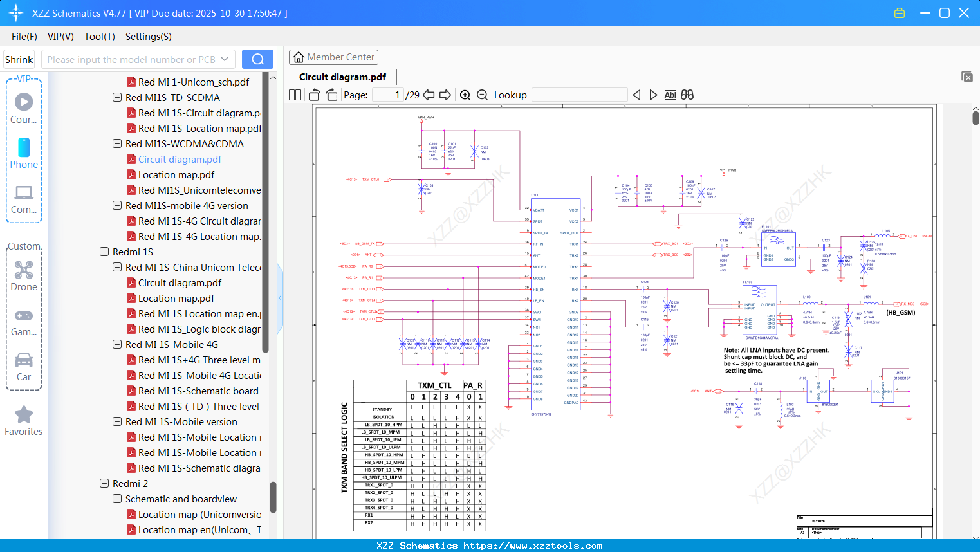Collapse the Red MI1S-TD-SCDMA node

(116, 97)
